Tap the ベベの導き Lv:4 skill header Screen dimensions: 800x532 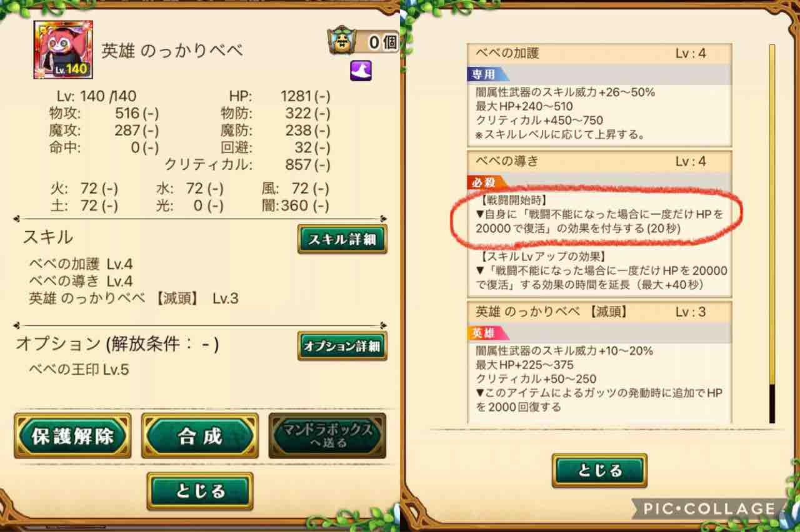pyautogui.click(x=599, y=161)
